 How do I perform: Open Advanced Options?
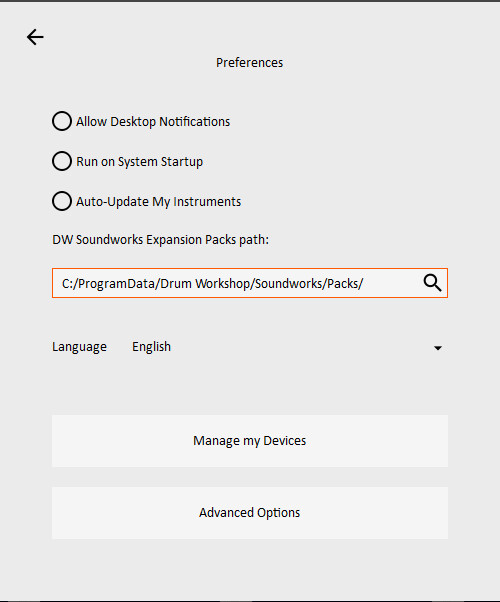(250, 513)
